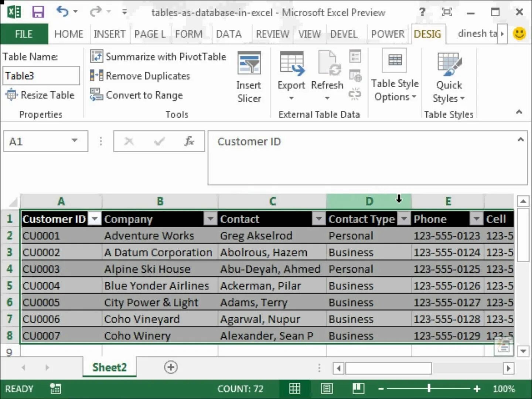Screen dimensions: 532x399
Task: Select row 5 header
Action: click(x=10, y=286)
